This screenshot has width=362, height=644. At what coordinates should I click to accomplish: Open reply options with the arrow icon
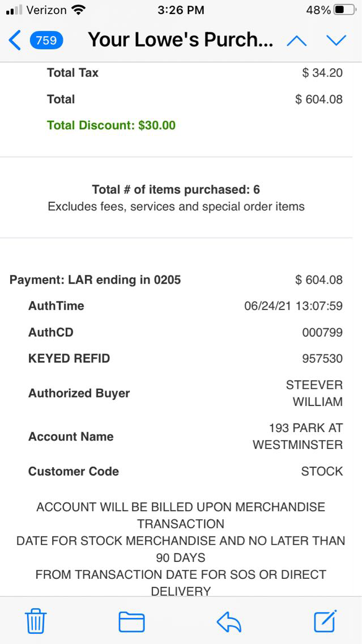click(229, 621)
